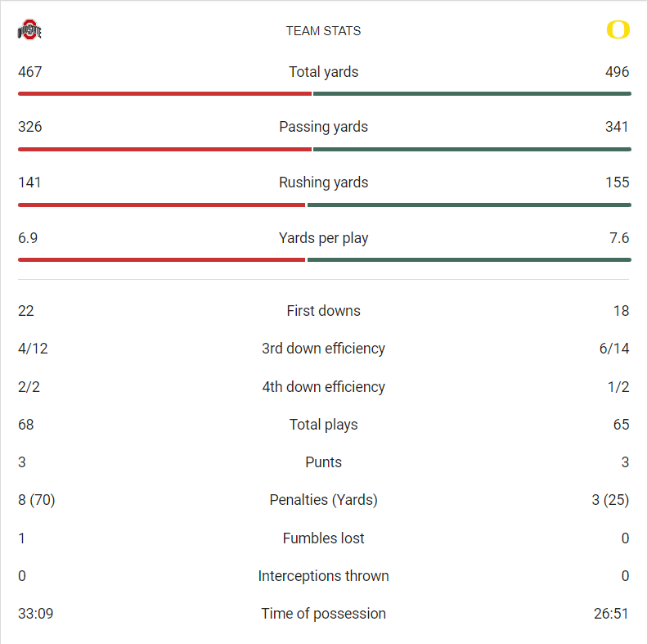Click the 3rd down efficiency label
The image size is (647, 644).
[323, 349]
